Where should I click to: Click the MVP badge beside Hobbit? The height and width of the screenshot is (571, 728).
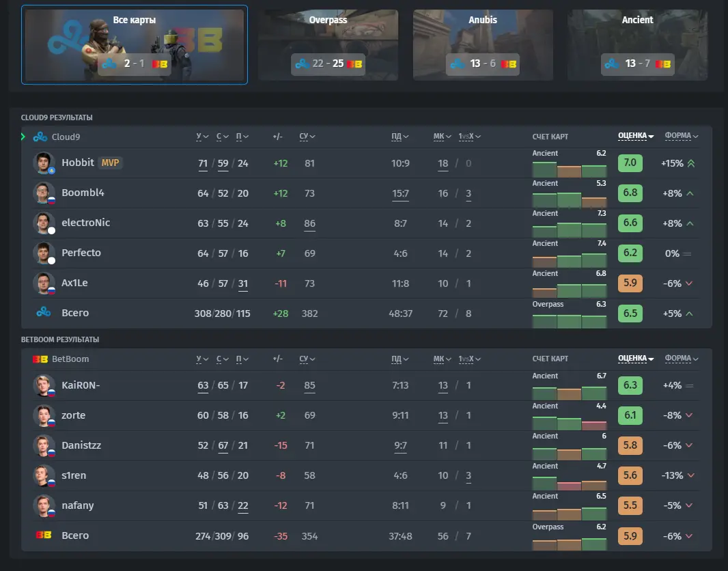click(111, 163)
